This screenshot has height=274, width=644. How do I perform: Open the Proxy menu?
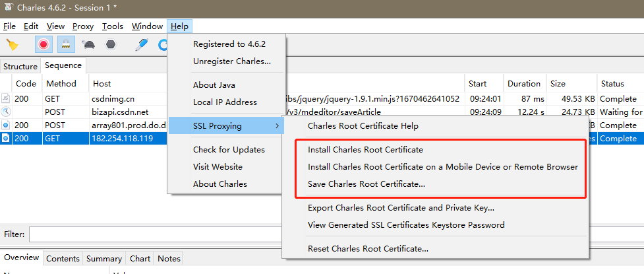coord(83,26)
